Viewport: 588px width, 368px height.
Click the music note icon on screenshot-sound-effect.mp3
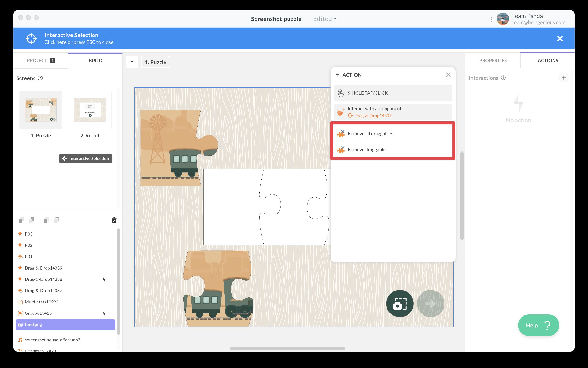[20, 340]
